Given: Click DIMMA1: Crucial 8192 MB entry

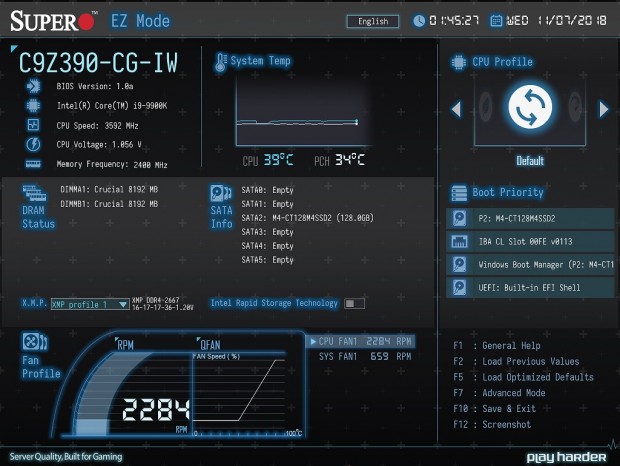Looking at the screenshot, I should (x=109, y=190).
